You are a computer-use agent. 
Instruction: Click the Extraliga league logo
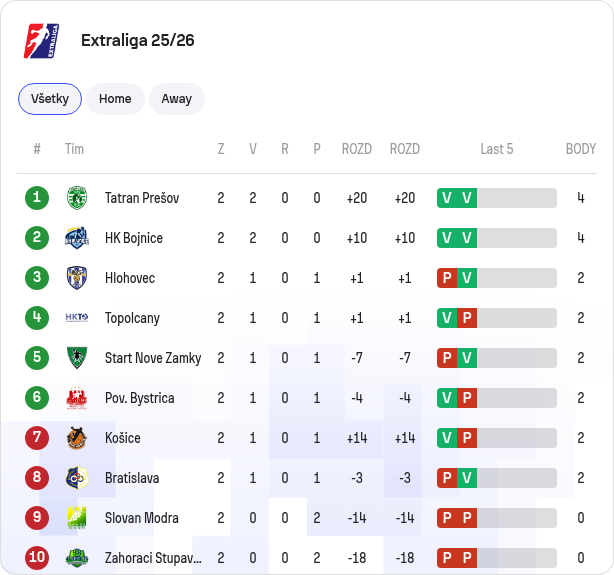[41, 41]
